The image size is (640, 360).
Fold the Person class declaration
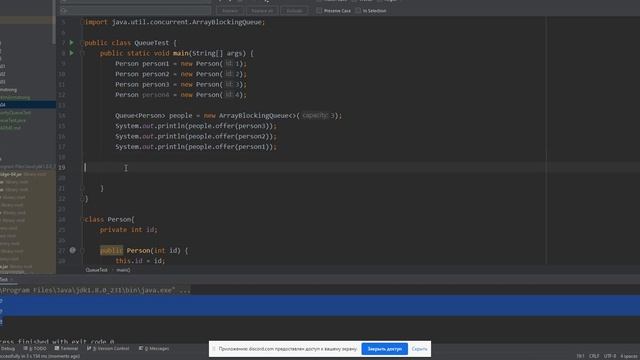pyautogui.click(x=82, y=220)
